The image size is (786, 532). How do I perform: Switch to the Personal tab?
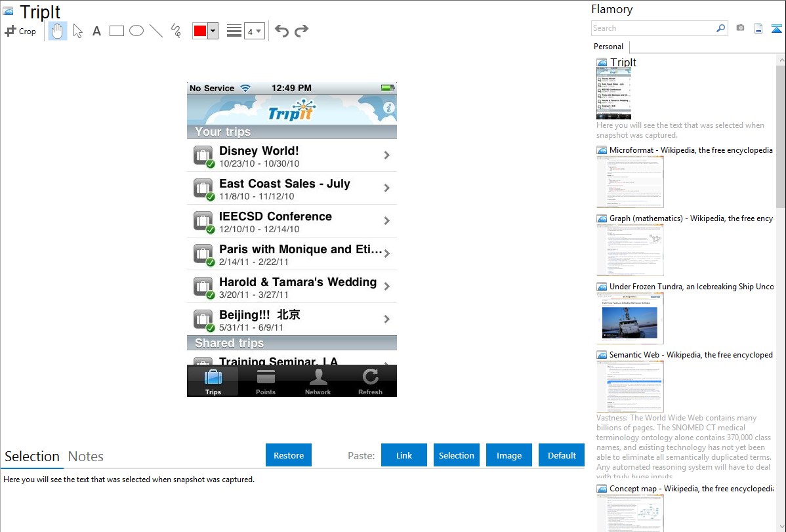pyautogui.click(x=609, y=47)
